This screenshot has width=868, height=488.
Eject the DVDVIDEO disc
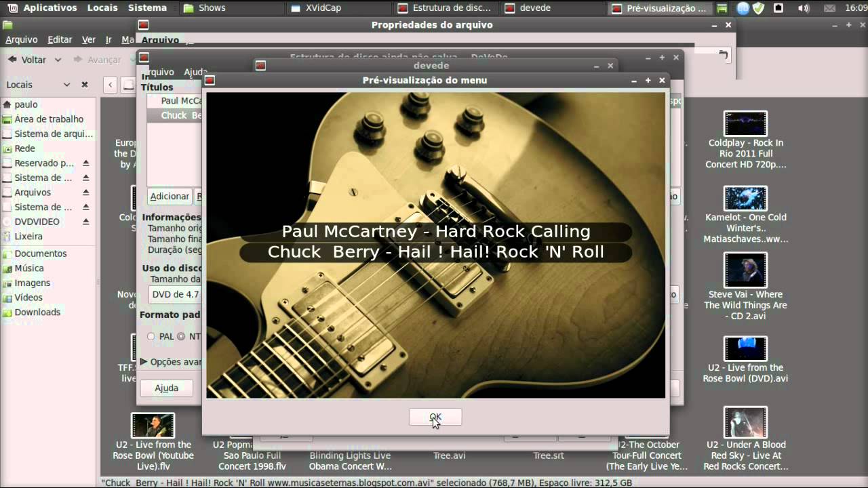tap(86, 222)
